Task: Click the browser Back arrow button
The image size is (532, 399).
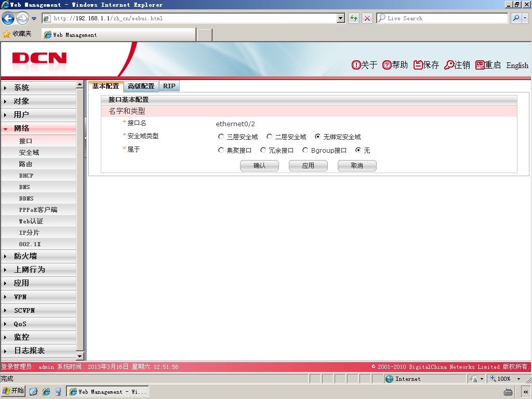Action: 8,18
